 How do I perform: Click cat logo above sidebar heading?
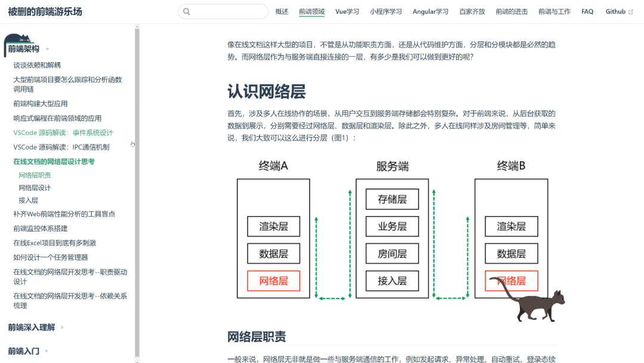tap(19, 39)
